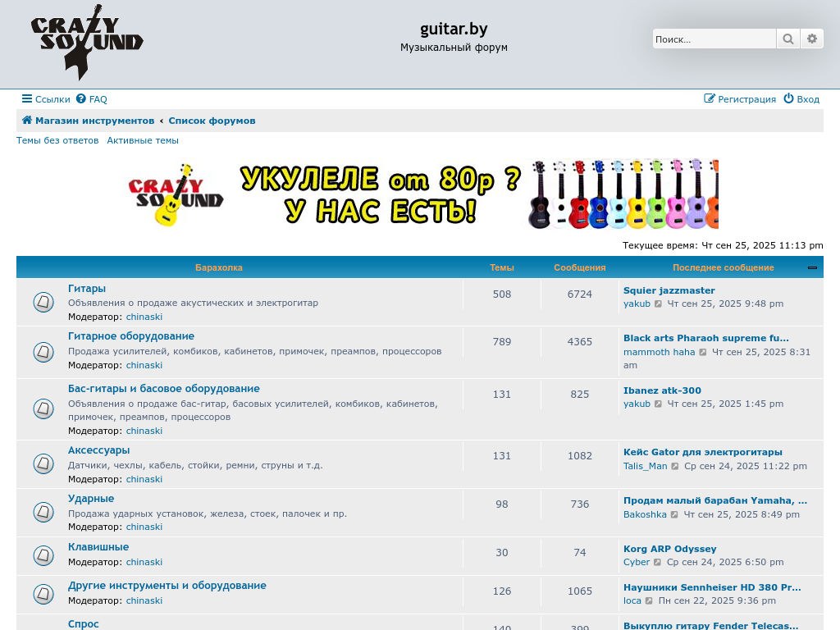Click the Вход login link
The width and height of the screenshot is (840, 630).
click(801, 99)
